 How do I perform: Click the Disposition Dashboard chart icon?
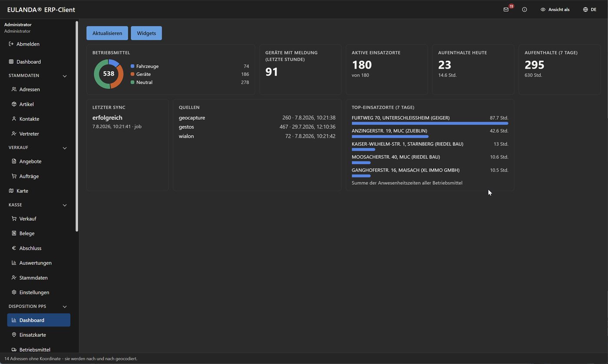tap(14, 320)
